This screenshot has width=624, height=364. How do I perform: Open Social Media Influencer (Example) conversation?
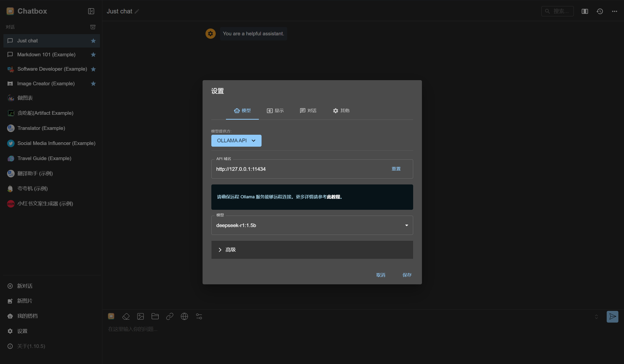tap(51, 143)
